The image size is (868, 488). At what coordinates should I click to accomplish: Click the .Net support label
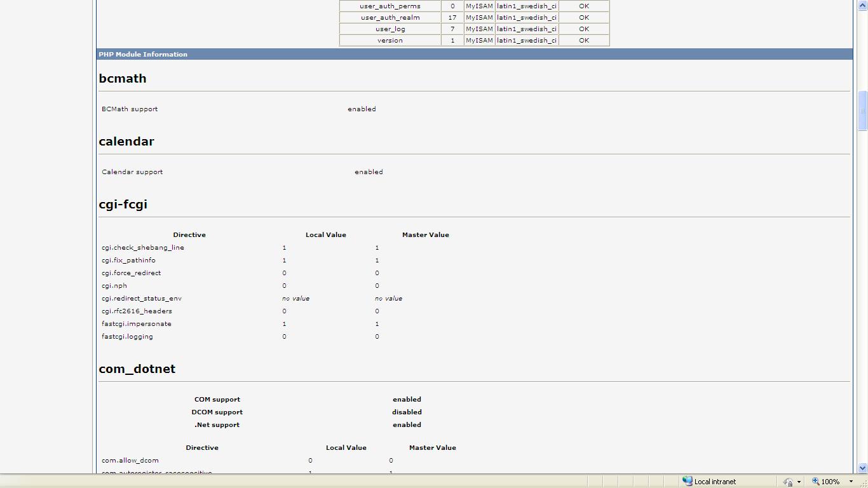(x=217, y=424)
